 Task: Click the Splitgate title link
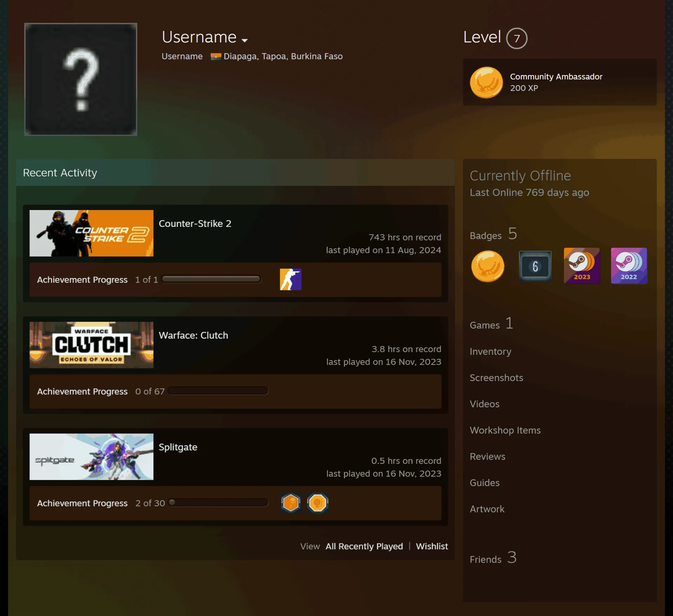click(178, 447)
